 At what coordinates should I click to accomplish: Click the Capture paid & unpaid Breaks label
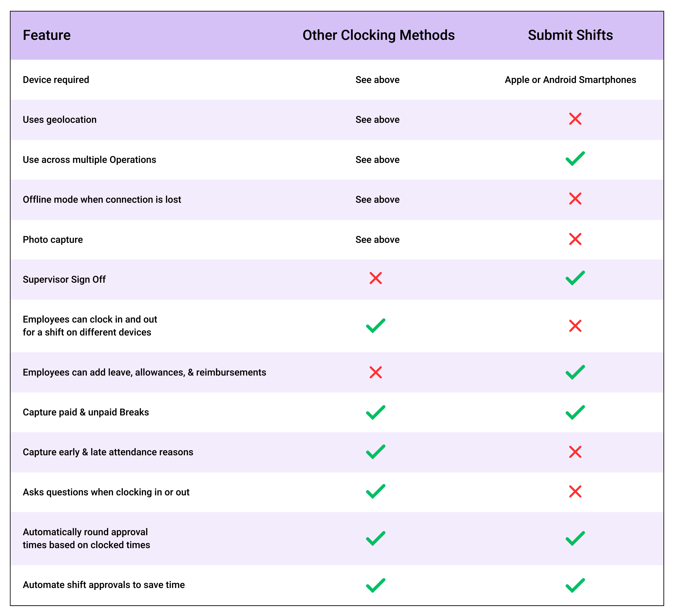point(86,412)
